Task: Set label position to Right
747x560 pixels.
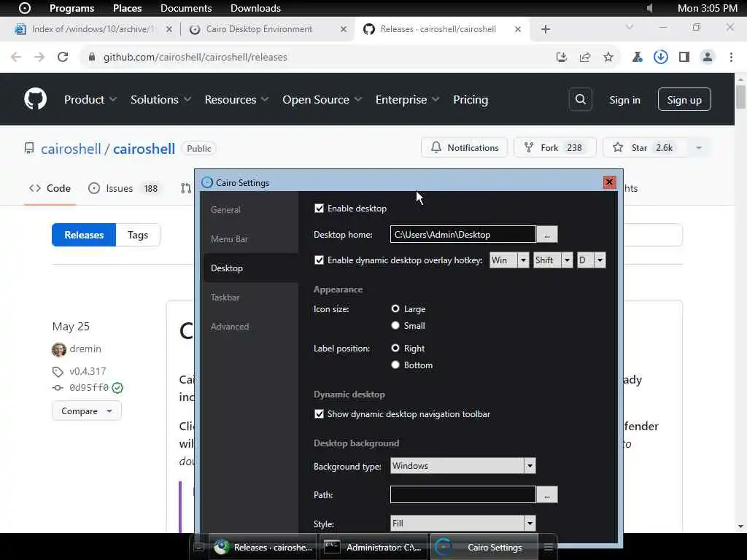Action: point(395,348)
